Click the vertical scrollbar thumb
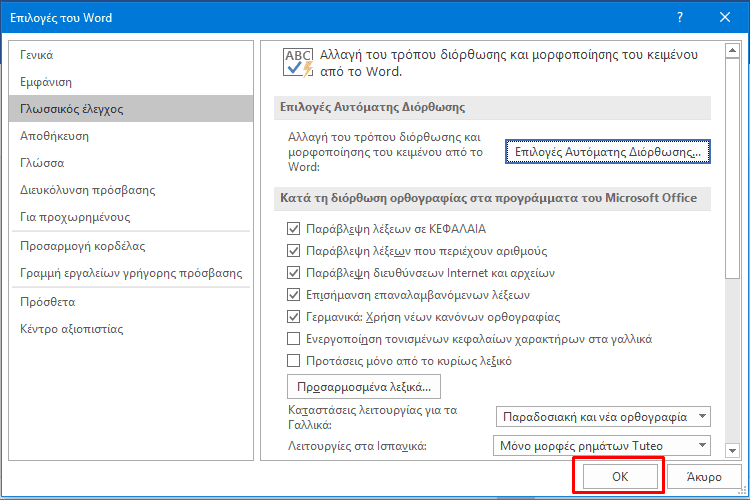Screen dimensions: 750x500 (x=732, y=168)
